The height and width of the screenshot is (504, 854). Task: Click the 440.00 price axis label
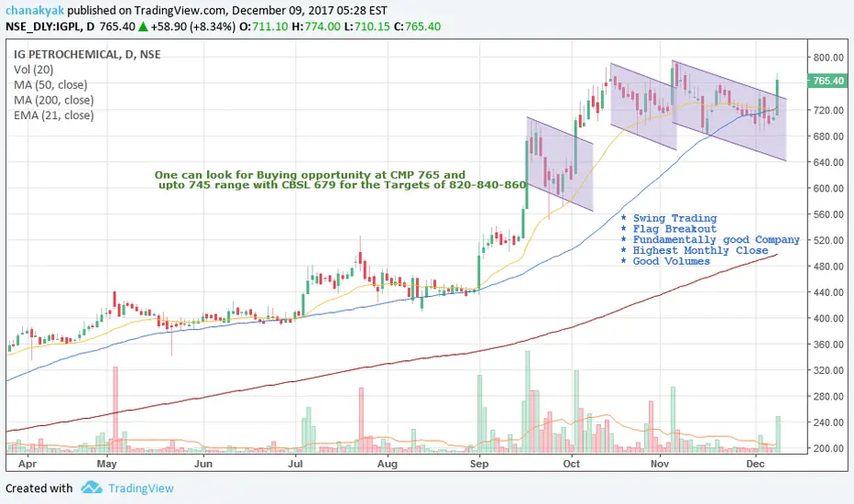[x=828, y=292]
